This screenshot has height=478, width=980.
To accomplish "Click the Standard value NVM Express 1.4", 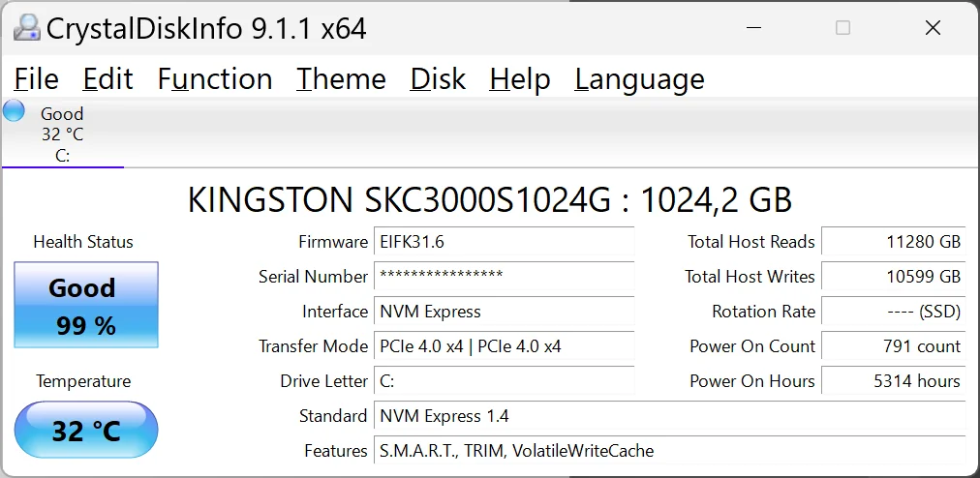I will tap(669, 416).
